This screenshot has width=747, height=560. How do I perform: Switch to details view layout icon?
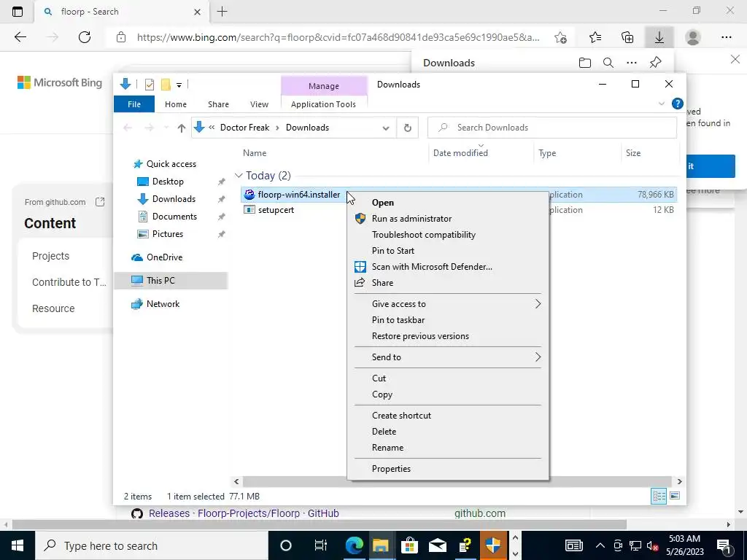coord(659,496)
